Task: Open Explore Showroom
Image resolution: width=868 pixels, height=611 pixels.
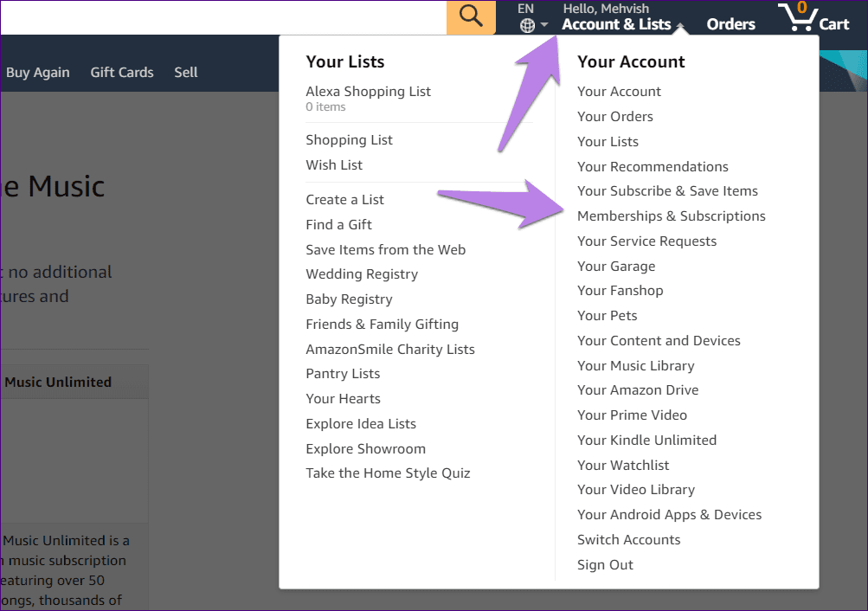Action: pos(366,449)
